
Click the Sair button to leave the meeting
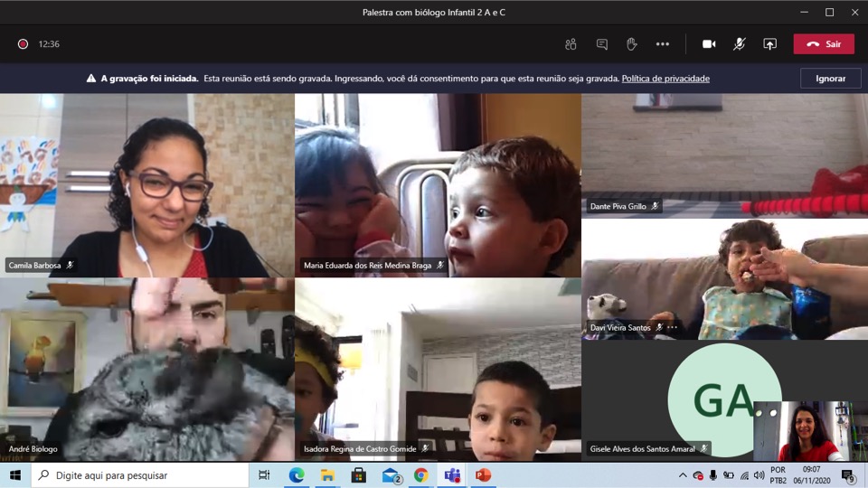[x=824, y=44]
